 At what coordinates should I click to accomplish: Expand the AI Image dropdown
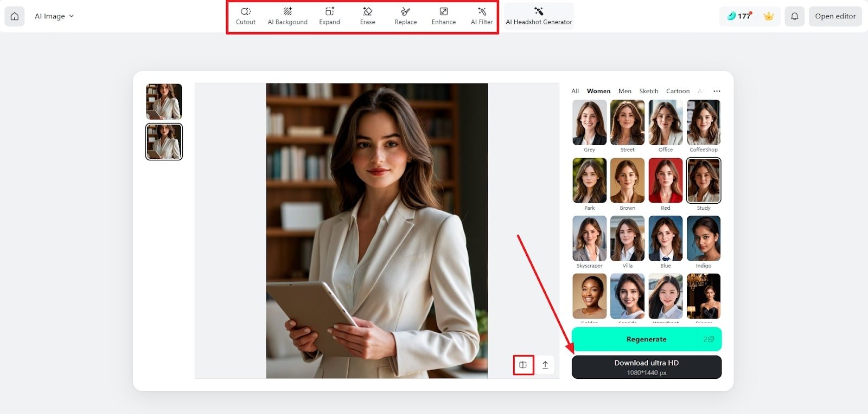(54, 16)
